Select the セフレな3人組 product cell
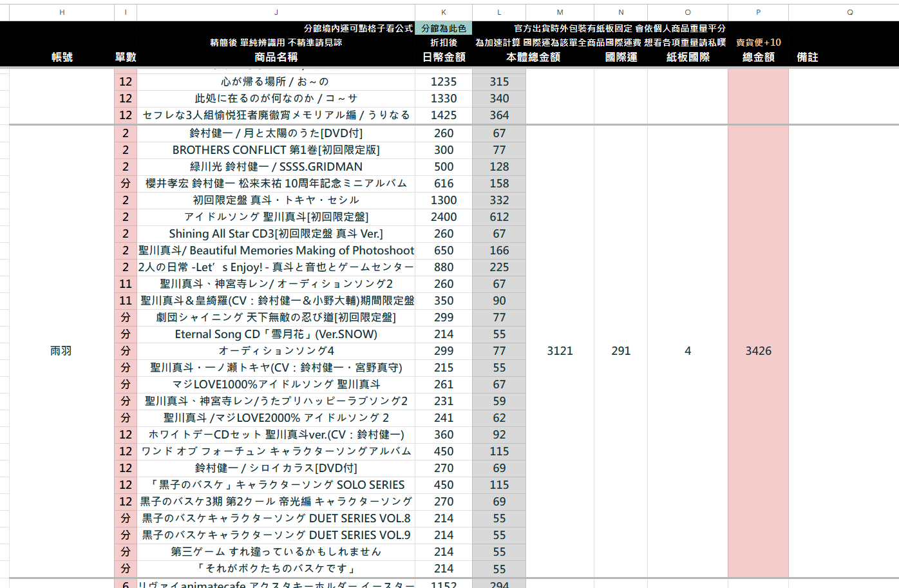 coord(276,115)
